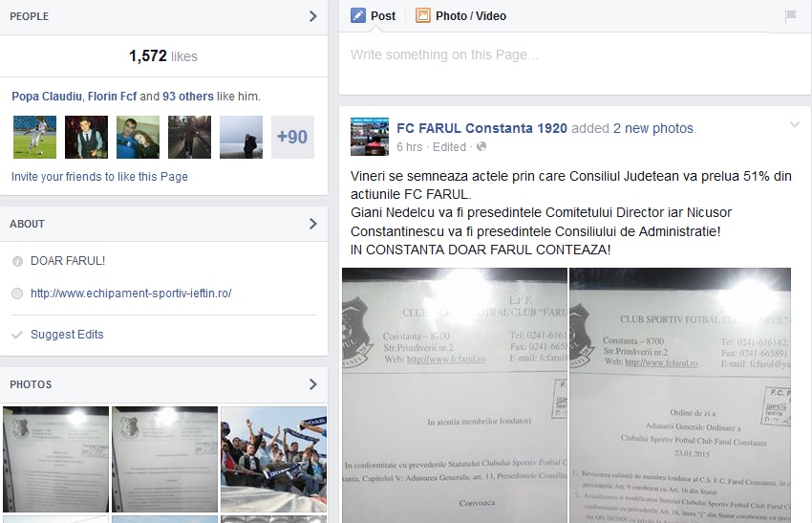Open Popa Claudiu's profile link

click(x=47, y=97)
